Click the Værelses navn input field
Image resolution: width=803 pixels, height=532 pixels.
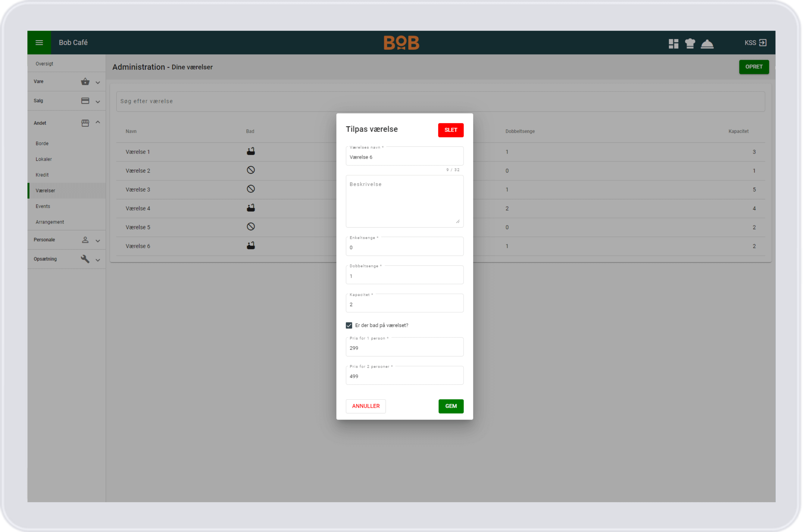pyautogui.click(x=405, y=156)
